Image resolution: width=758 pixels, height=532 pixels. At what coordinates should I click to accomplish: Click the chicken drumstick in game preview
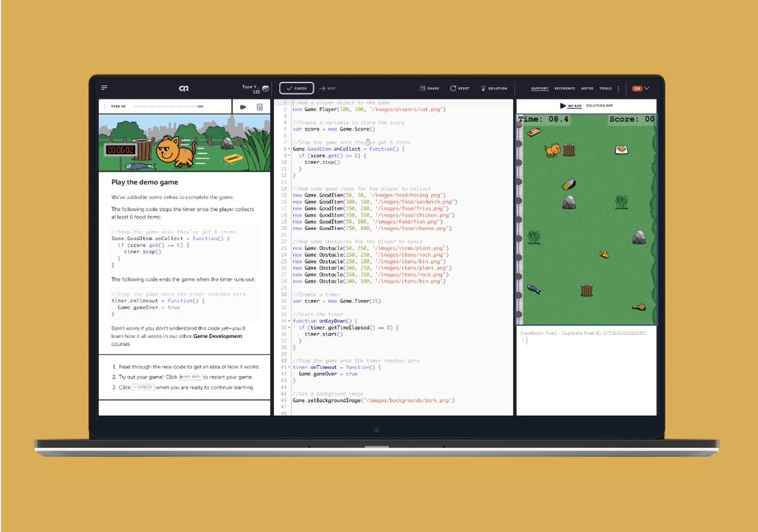[639, 307]
